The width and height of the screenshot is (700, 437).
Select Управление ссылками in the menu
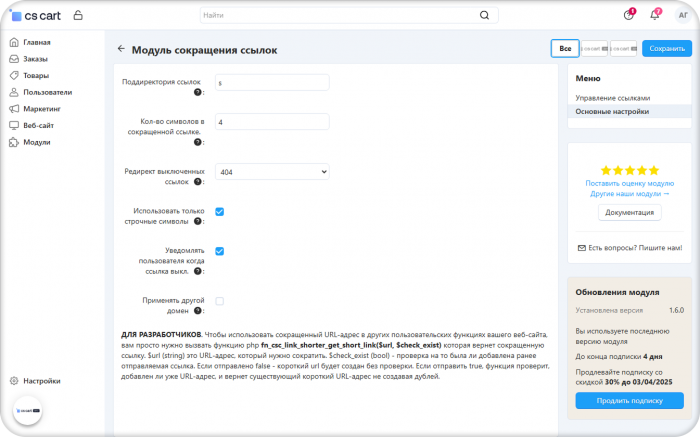(x=612, y=98)
